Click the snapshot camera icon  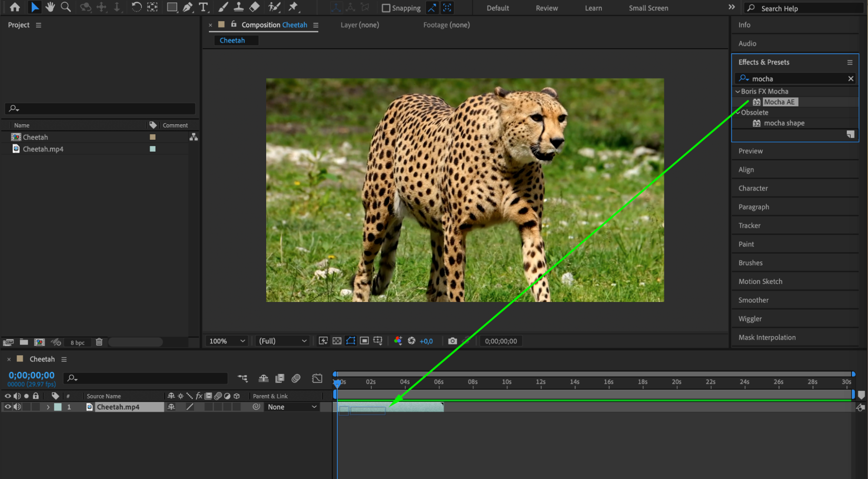coord(452,341)
